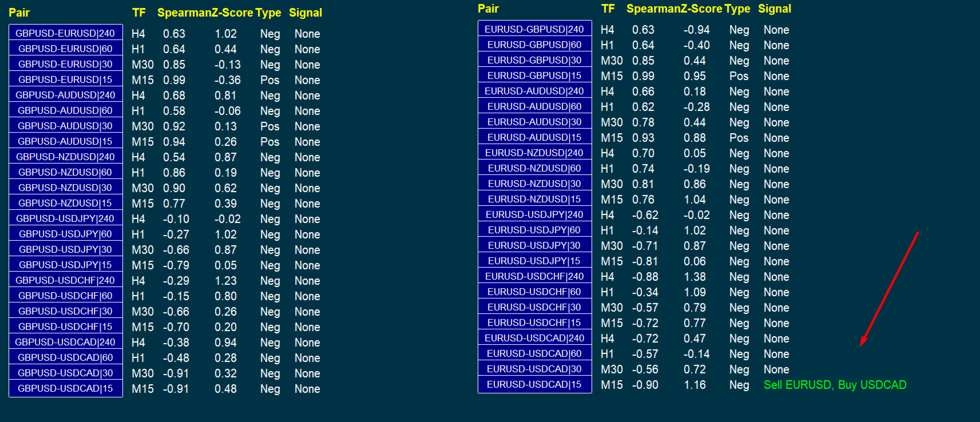Click the GBPUSD-USDCHF|30 pair button
The width and height of the screenshot is (980, 422).
pos(65,311)
